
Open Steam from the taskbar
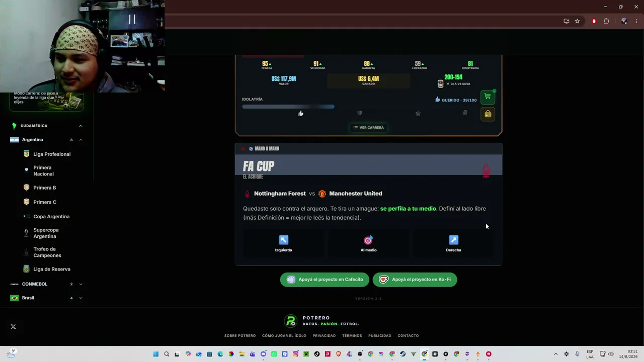coord(403,354)
